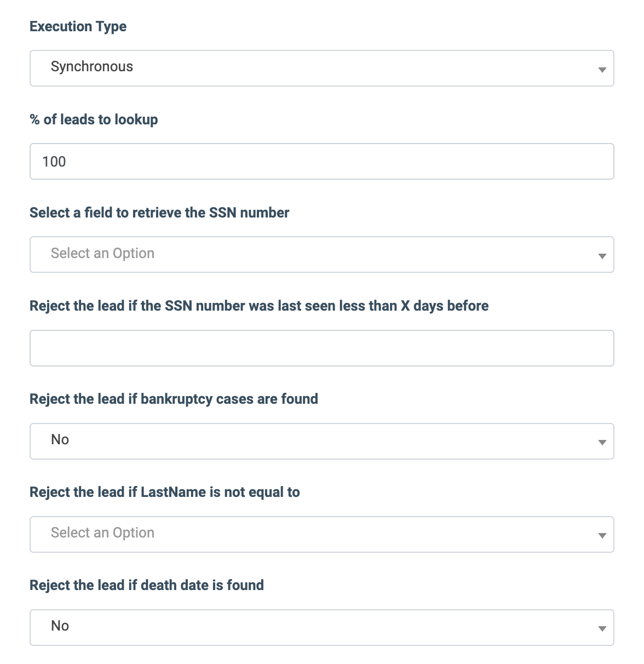Open the bankruptcy cases rejection dropdown
644x664 pixels.
point(321,441)
